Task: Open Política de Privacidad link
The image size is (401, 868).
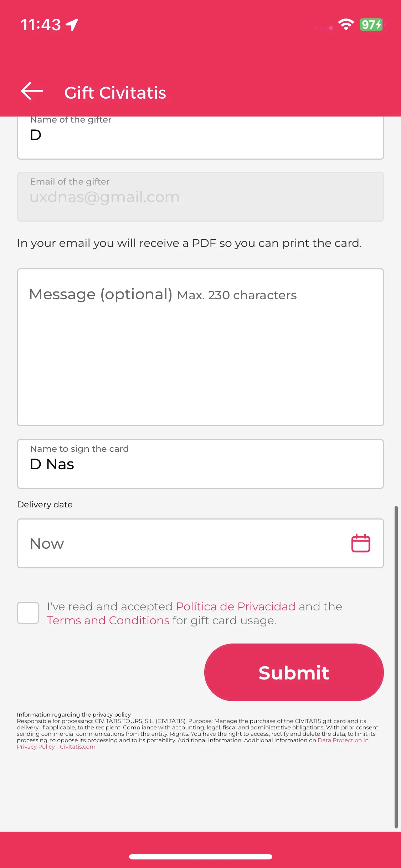Action: (236, 606)
